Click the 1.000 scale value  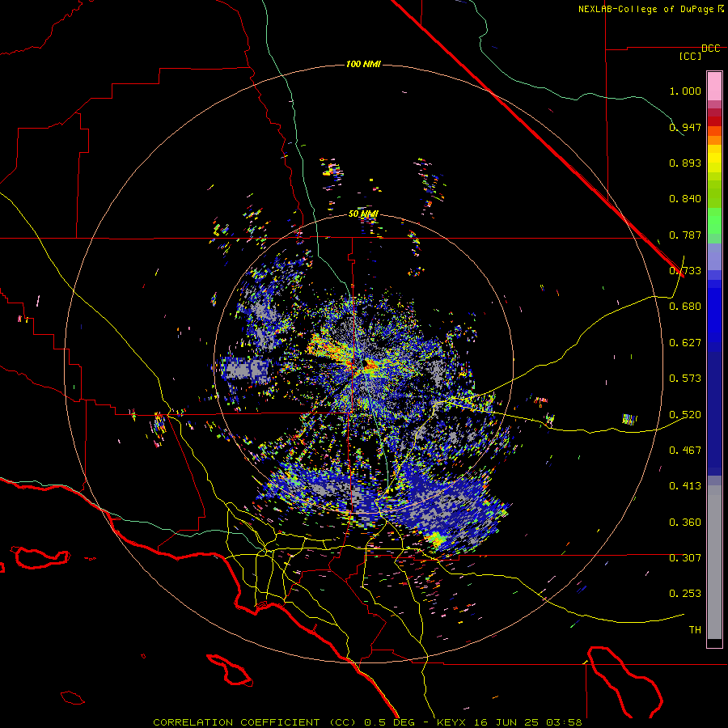click(685, 91)
